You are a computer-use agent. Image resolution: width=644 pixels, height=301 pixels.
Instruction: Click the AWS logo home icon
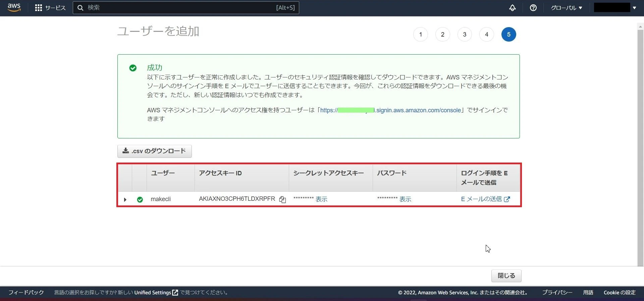14,7
